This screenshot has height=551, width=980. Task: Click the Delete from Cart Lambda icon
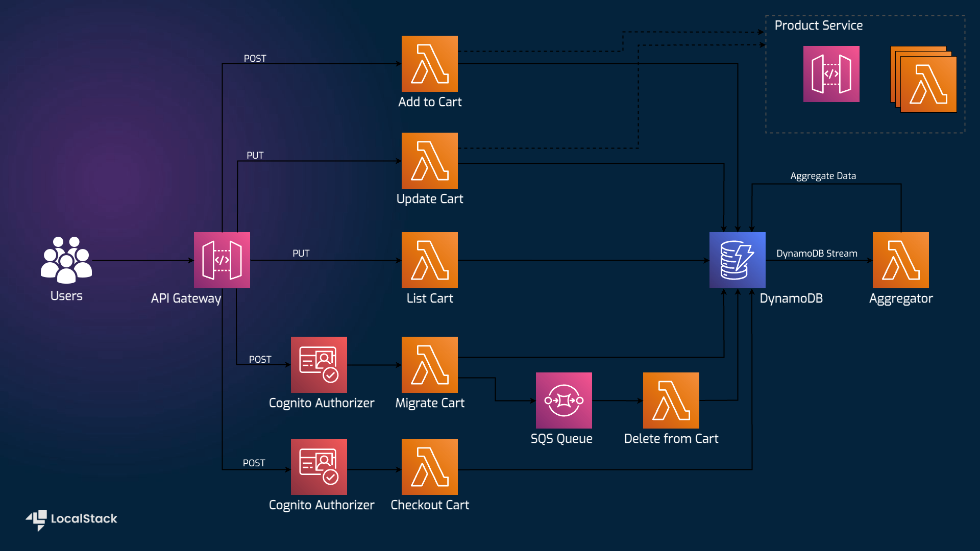point(671,400)
